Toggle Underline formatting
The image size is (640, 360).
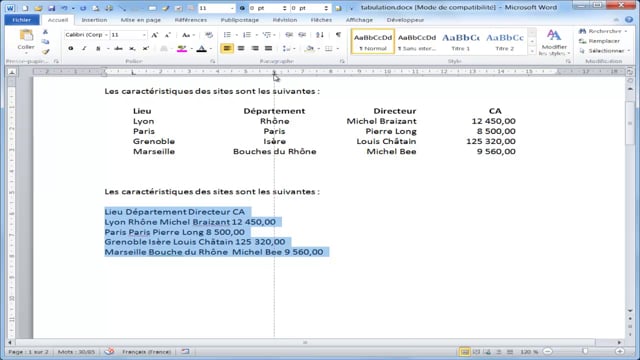[x=98, y=49]
